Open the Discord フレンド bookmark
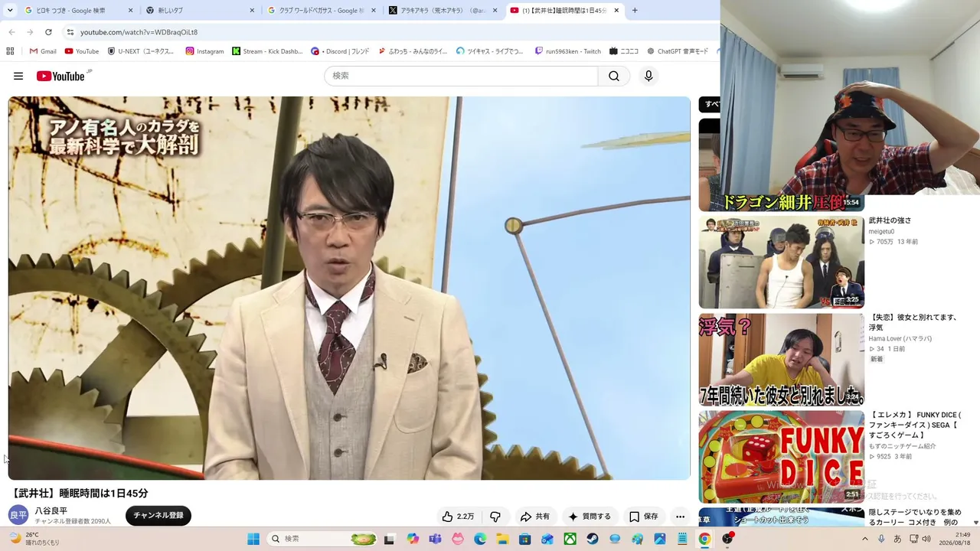 click(x=340, y=51)
